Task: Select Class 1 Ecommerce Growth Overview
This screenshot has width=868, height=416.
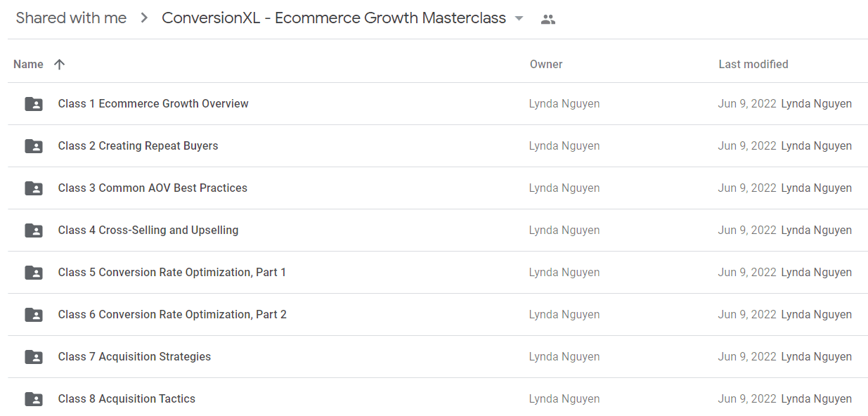Action: pyautogui.click(x=153, y=104)
